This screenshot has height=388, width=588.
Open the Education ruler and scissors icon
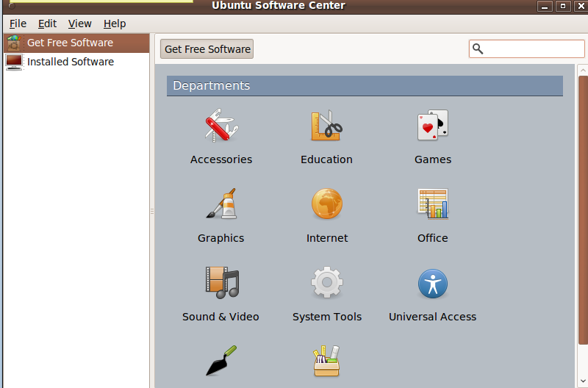[x=326, y=126]
